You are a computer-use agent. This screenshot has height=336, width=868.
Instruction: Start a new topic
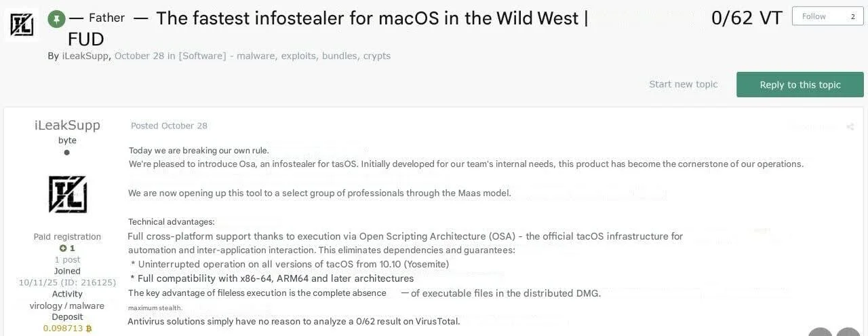click(x=683, y=84)
